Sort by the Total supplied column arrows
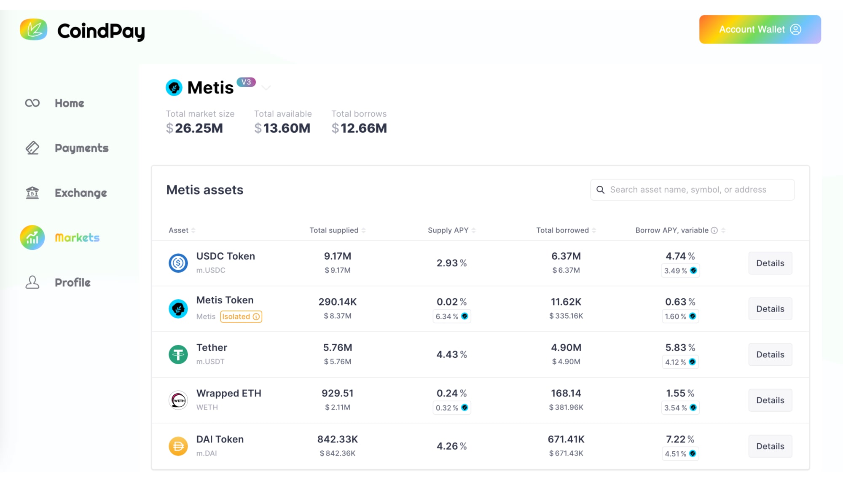Image resolution: width=843 pixels, height=504 pixels. tap(363, 230)
